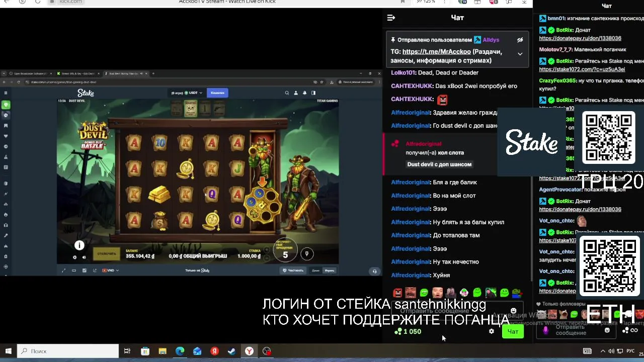
Task: Show hidden system tray icons
Action: 603,351
